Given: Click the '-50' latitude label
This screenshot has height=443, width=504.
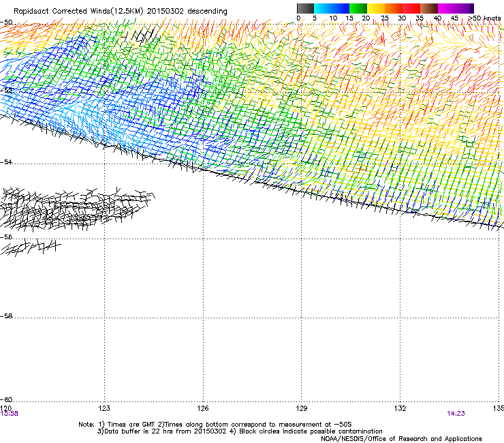Looking at the screenshot, I should (6, 22).
